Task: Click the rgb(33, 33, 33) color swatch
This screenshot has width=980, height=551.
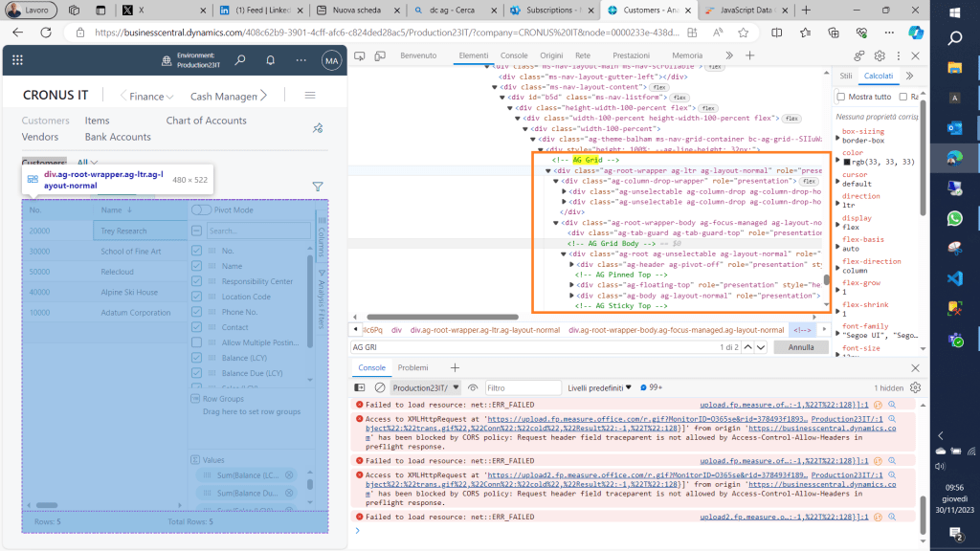Action: coord(847,162)
